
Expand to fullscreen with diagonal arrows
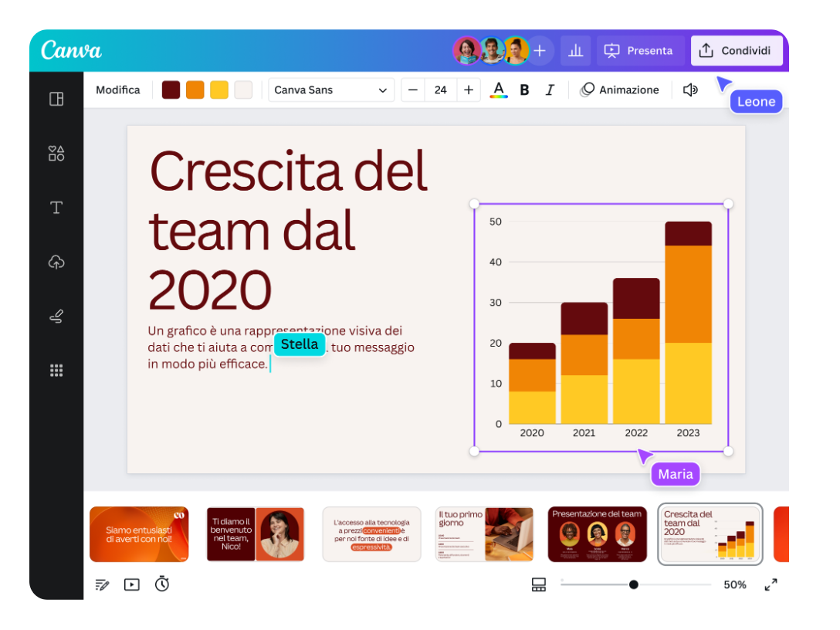pos(771,584)
